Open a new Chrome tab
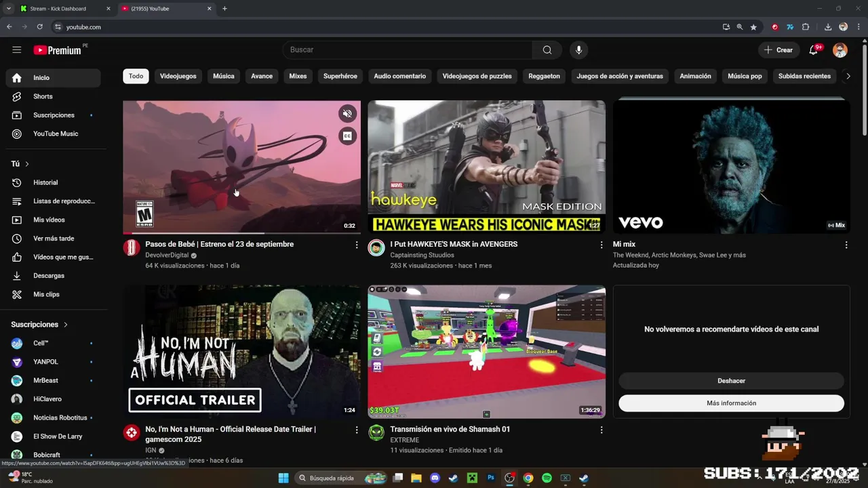 pyautogui.click(x=224, y=9)
